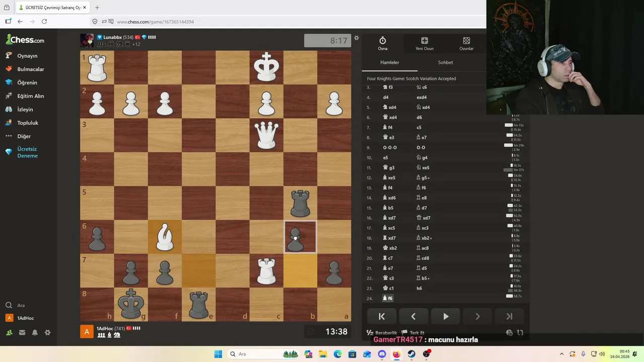Switch to the Hamleler tab
Screen dimensions: 644x362
click(389, 62)
